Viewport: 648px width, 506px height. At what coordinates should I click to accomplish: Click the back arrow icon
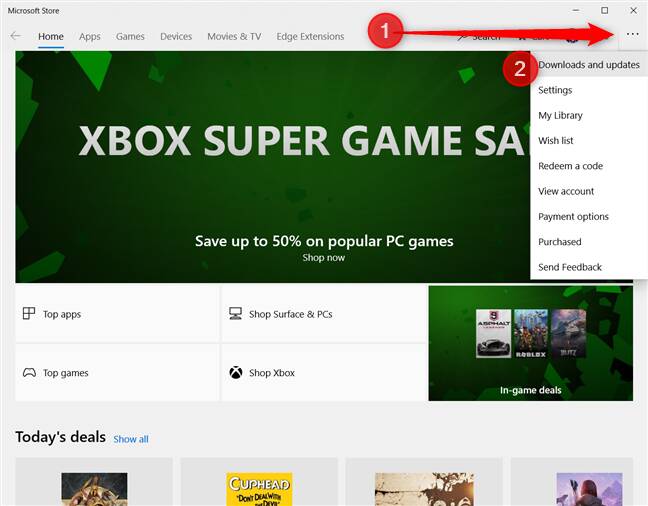click(x=15, y=36)
